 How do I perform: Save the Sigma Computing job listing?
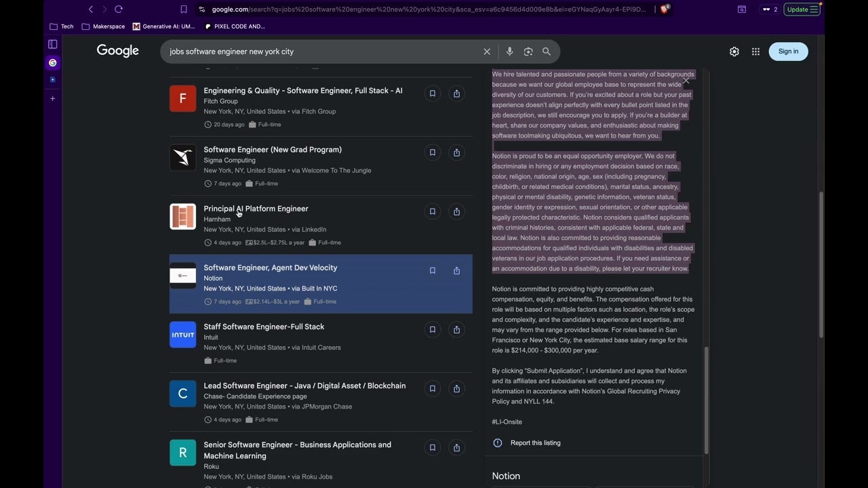coord(432,152)
